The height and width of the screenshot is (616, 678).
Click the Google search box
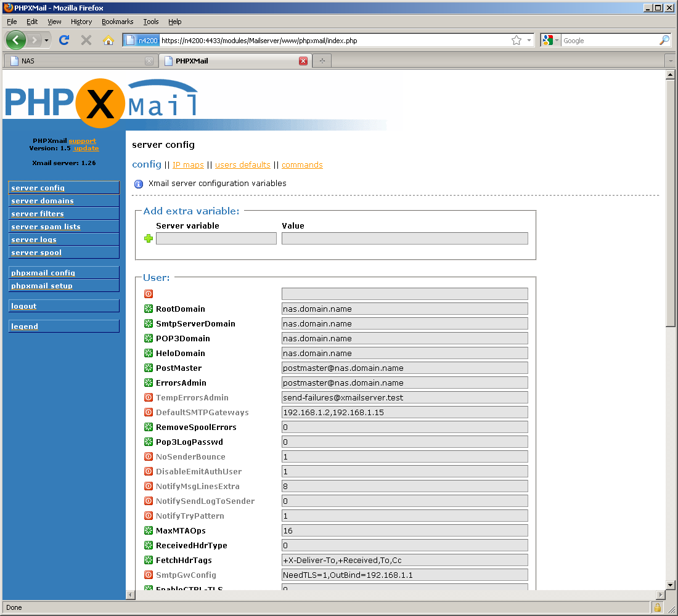click(610, 40)
